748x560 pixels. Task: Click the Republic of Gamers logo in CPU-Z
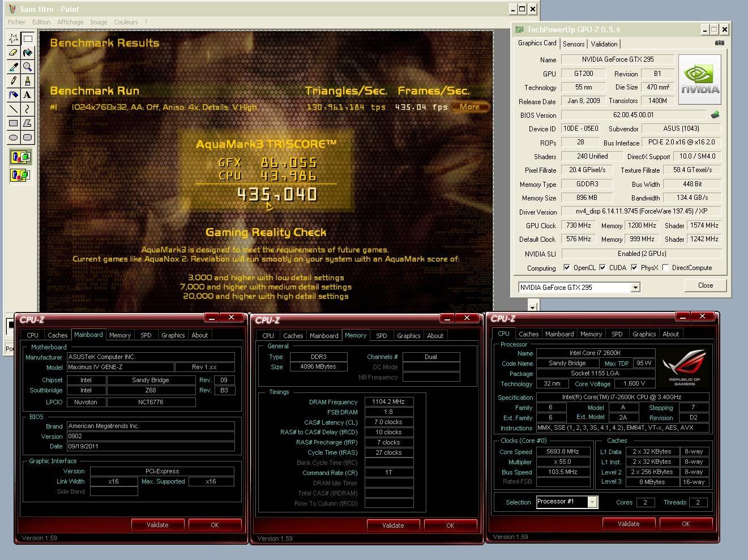coord(685,367)
